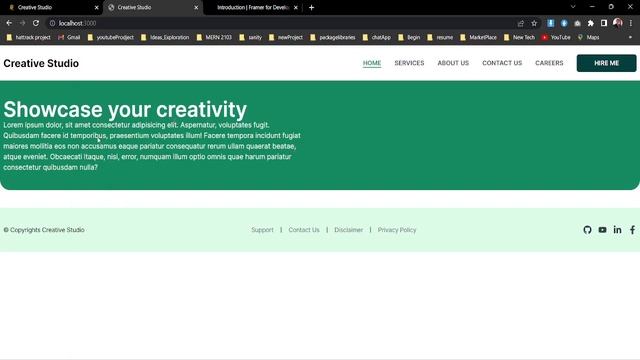Close the active Creative Studio tab
Viewport: 640px width, 360px height.
196,7
